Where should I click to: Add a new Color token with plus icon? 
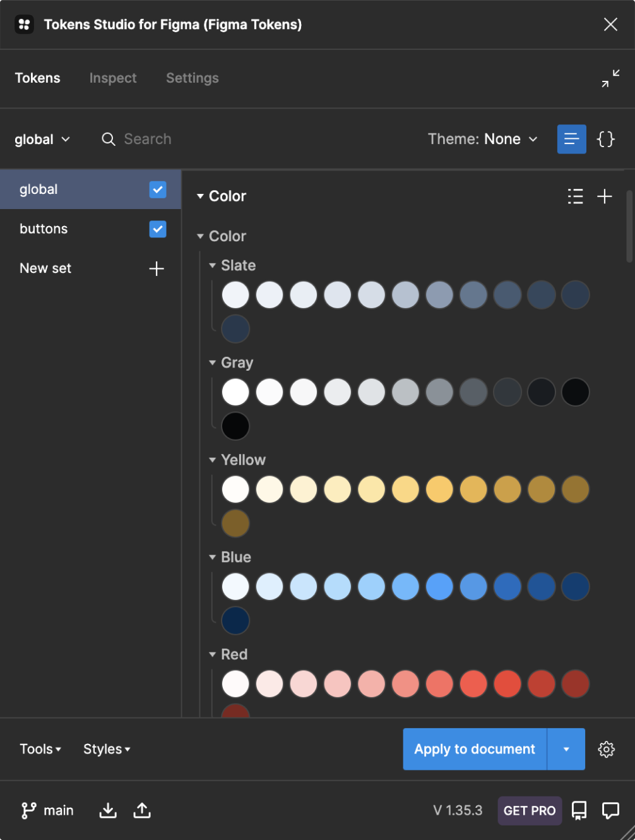(605, 196)
